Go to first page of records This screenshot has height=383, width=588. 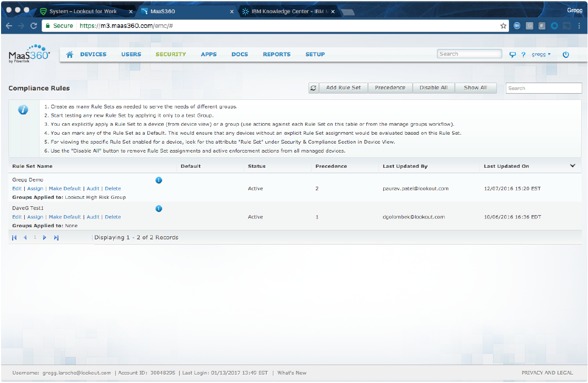(x=14, y=238)
